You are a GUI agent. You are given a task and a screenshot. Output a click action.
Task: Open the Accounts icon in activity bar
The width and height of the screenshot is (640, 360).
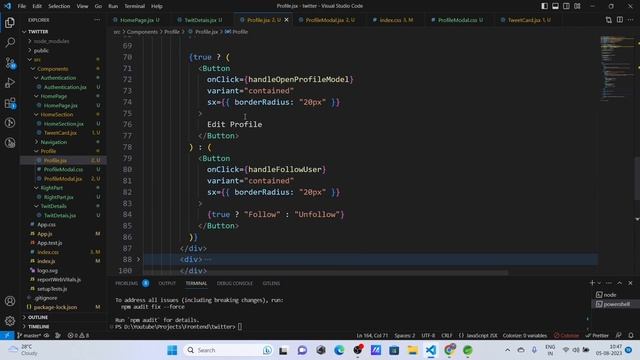[10, 301]
